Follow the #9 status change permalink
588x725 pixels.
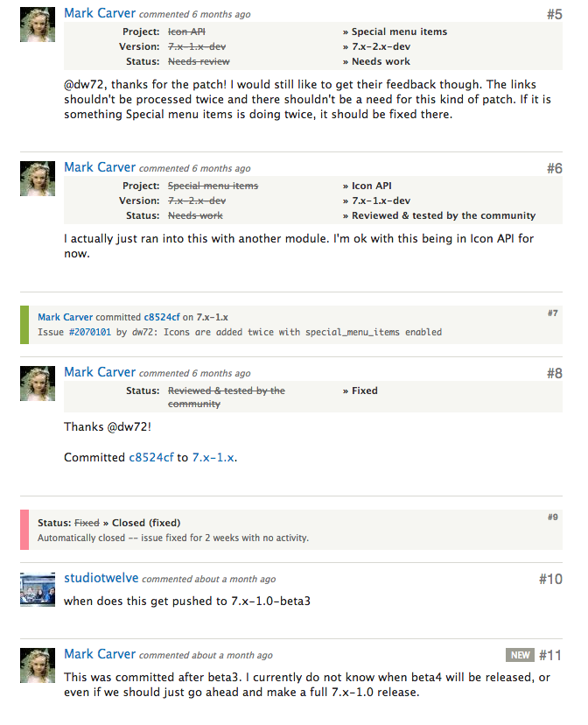[x=552, y=517]
